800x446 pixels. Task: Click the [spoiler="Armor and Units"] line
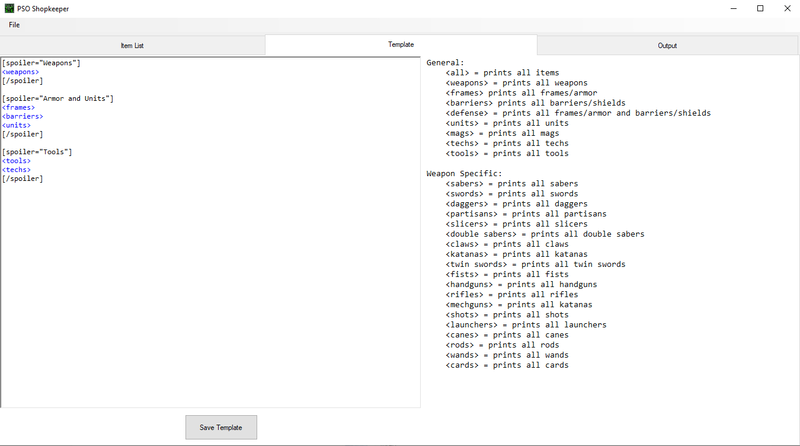pos(58,98)
